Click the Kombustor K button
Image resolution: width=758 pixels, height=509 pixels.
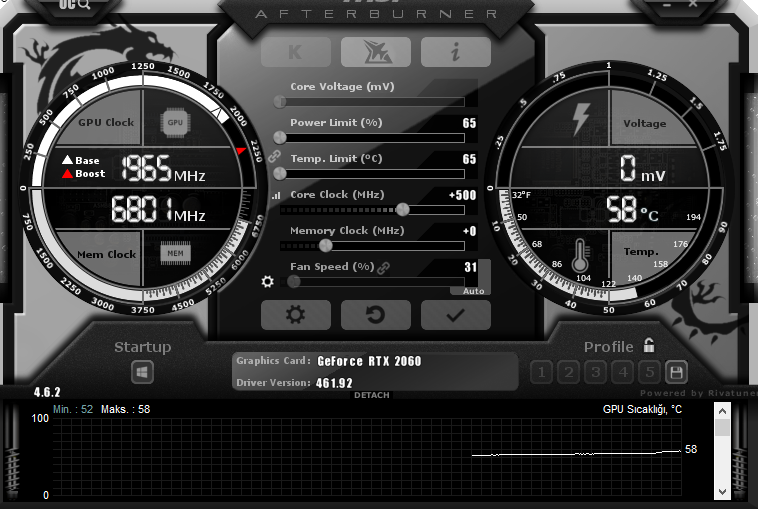[x=296, y=52]
